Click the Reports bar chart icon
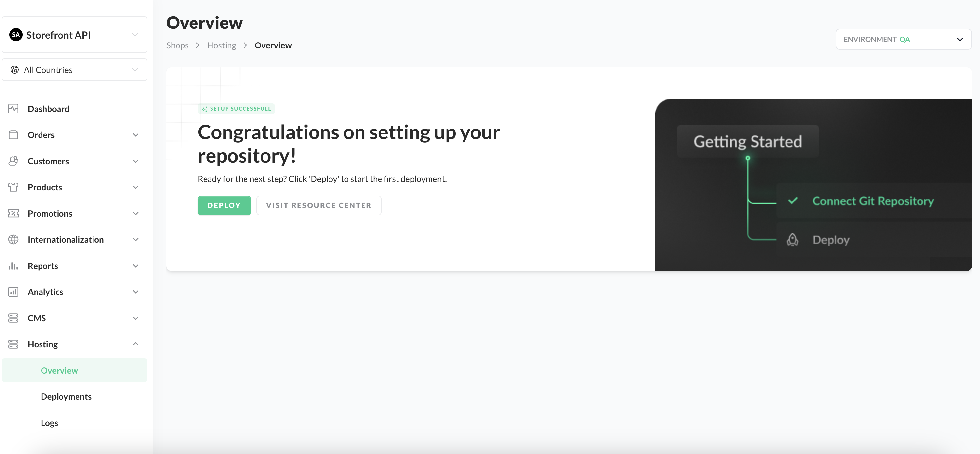980x454 pixels. click(13, 266)
